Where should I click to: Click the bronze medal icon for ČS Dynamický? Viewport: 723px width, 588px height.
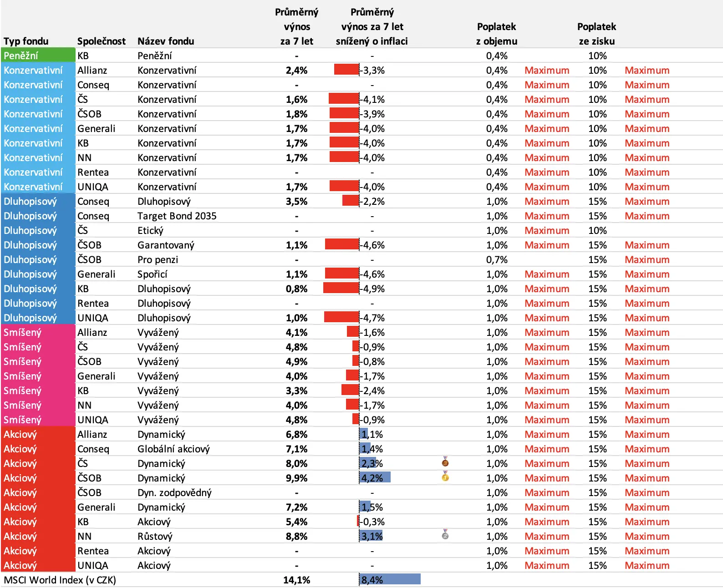[x=445, y=462]
